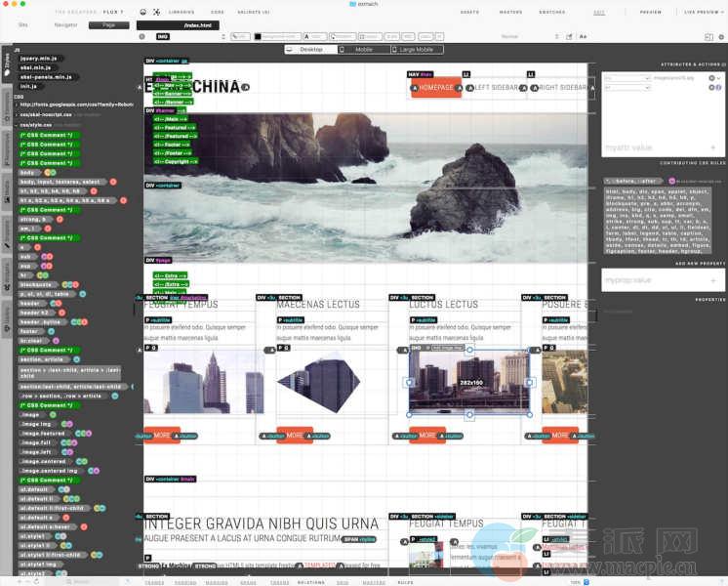728x586 pixels.
Task: Select the highlighted city skyline image
Action: pos(469,381)
